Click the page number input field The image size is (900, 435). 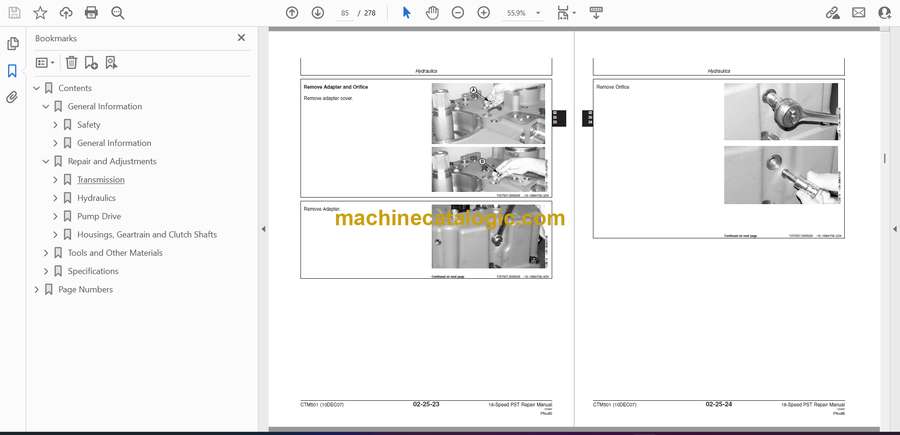click(345, 13)
